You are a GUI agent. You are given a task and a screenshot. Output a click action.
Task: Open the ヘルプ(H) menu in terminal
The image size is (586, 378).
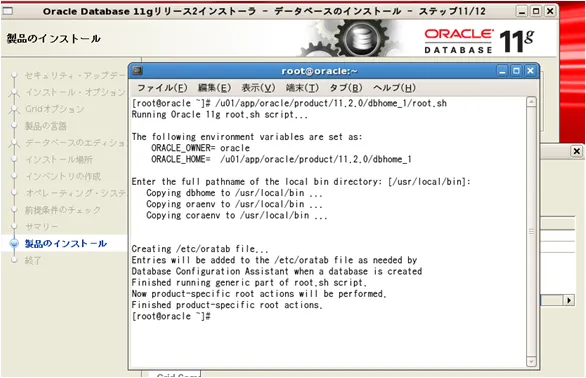point(394,88)
